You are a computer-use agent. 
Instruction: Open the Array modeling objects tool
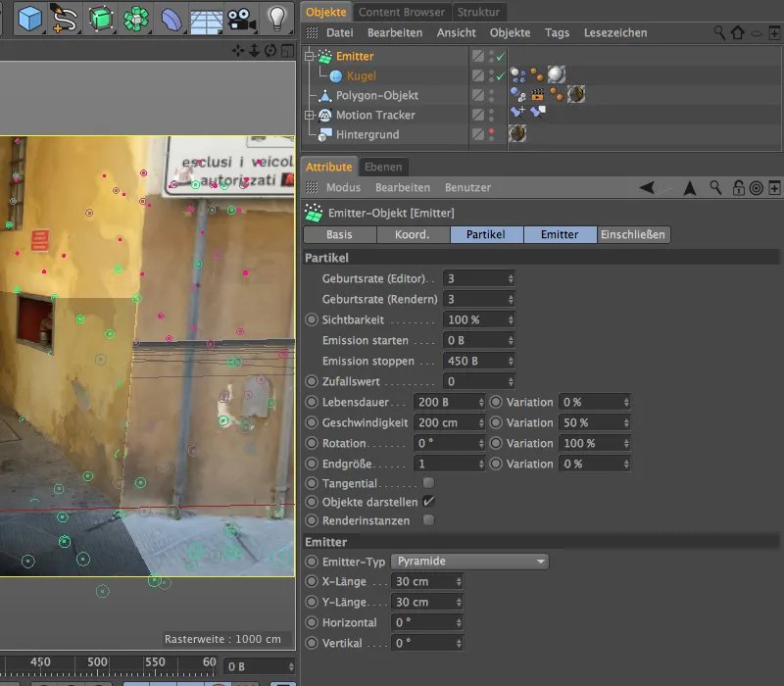click(136, 19)
